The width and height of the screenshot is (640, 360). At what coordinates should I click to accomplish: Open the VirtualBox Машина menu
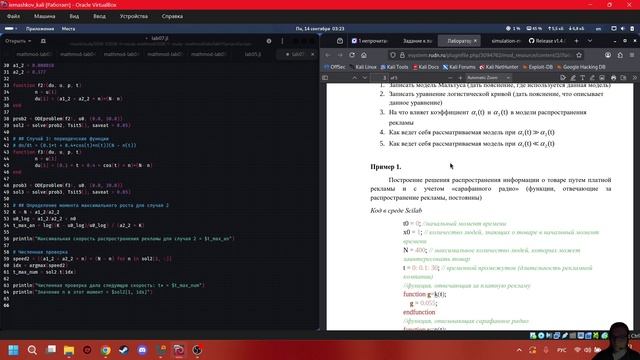pos(44,16)
